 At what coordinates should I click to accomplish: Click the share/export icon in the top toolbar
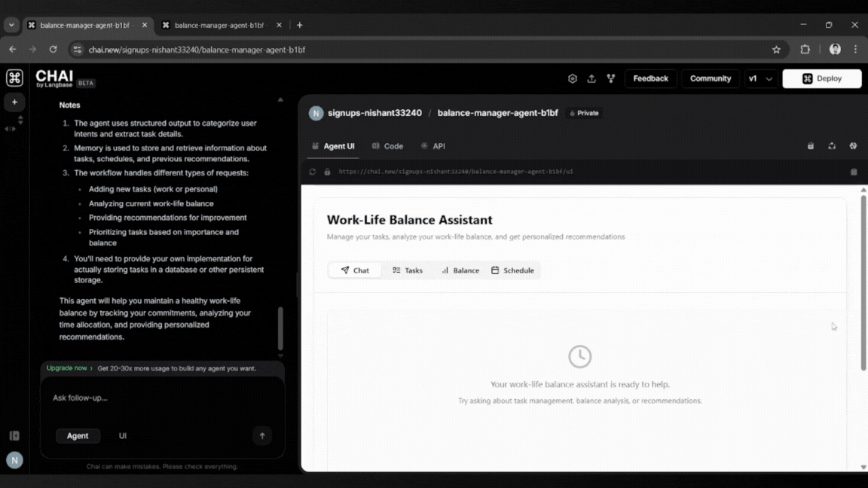coord(592,78)
